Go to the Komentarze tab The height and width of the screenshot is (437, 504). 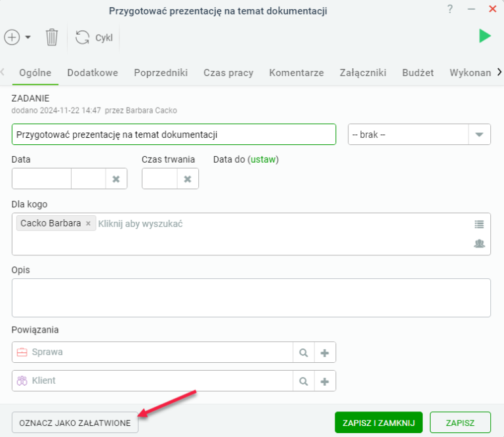297,73
